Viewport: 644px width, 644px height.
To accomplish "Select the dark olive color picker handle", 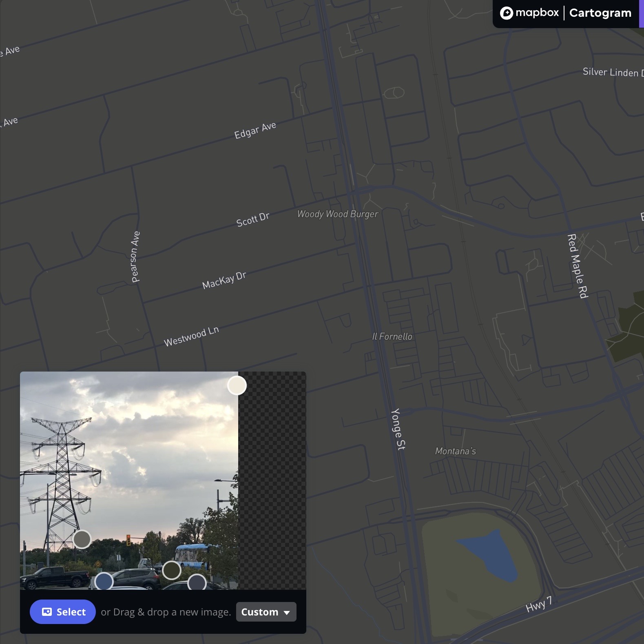I will click(x=172, y=570).
